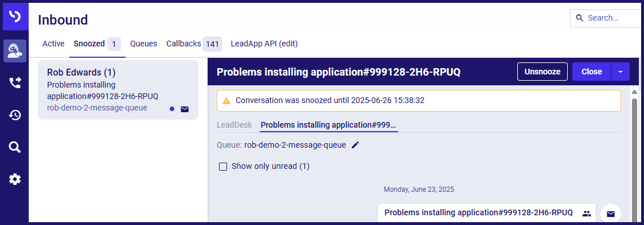Click the LeadDesk logo icon
Image resolution: width=644 pixels, height=225 pixels.
point(15,17)
